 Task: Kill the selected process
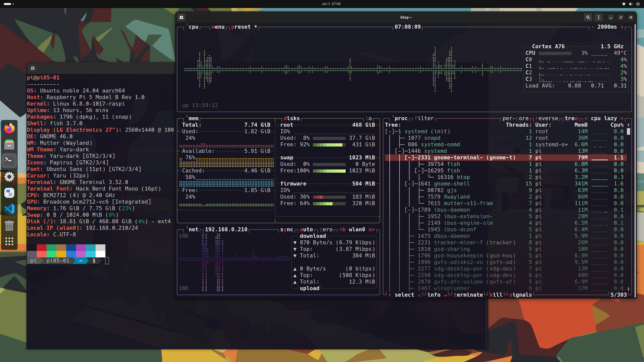click(x=496, y=295)
